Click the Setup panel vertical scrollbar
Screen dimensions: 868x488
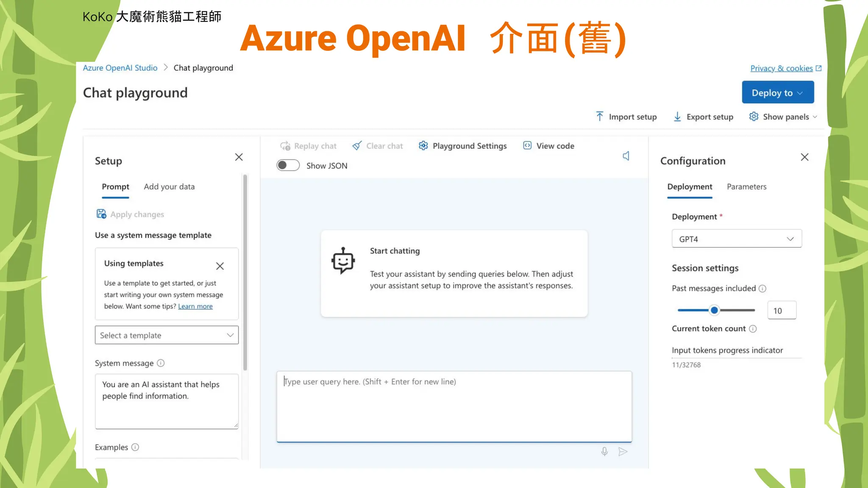coord(245,272)
